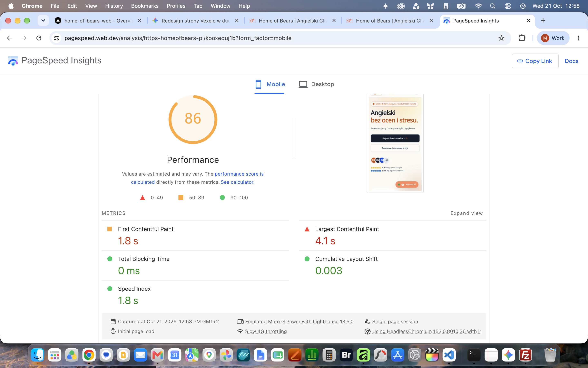The width and height of the screenshot is (588, 368).
Task: Reload the PageSpeed page
Action: 39,38
